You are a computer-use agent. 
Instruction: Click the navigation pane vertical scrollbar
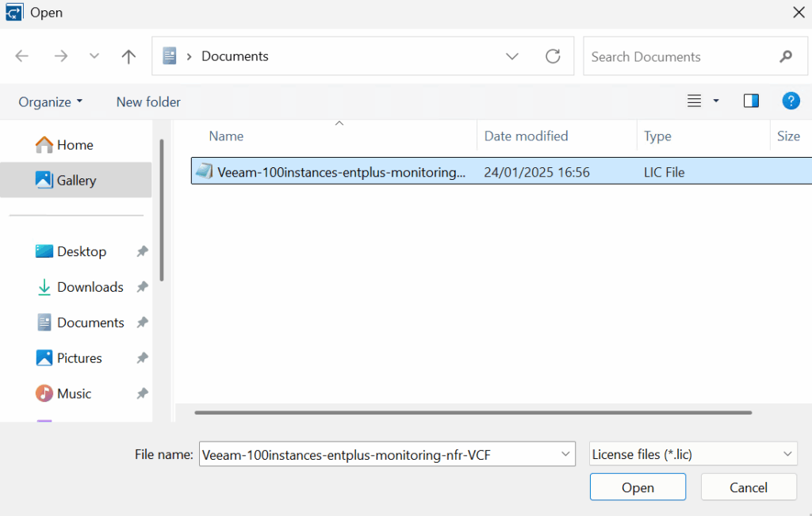point(162,210)
